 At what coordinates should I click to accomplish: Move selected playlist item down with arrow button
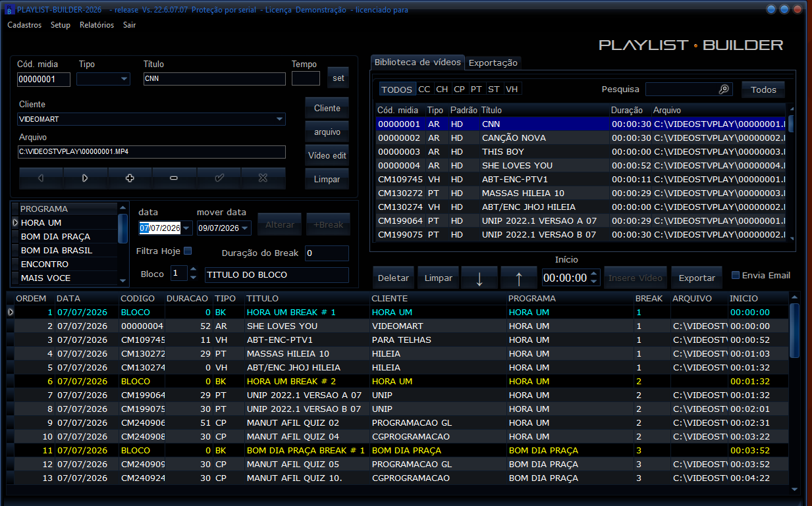point(479,278)
